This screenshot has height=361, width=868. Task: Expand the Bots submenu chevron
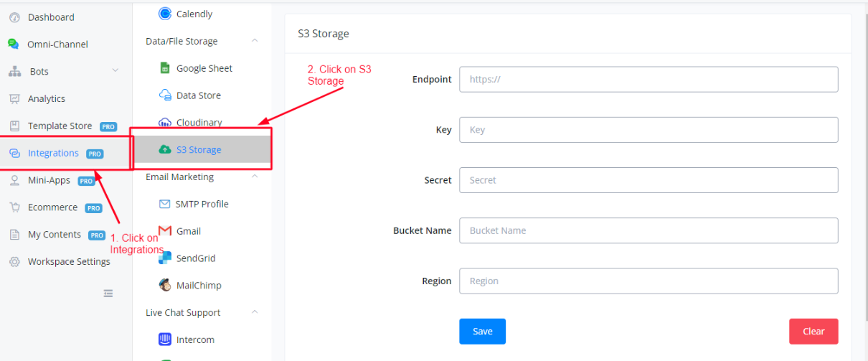(115, 71)
